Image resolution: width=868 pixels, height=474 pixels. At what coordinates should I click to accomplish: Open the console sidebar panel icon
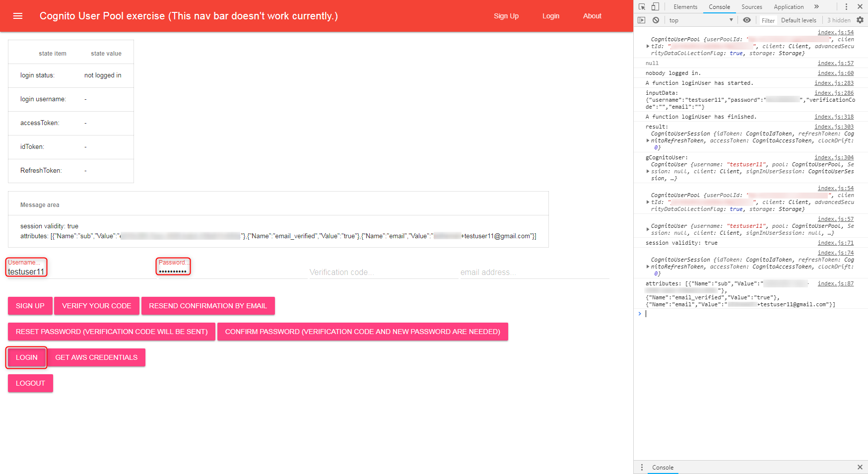click(641, 20)
